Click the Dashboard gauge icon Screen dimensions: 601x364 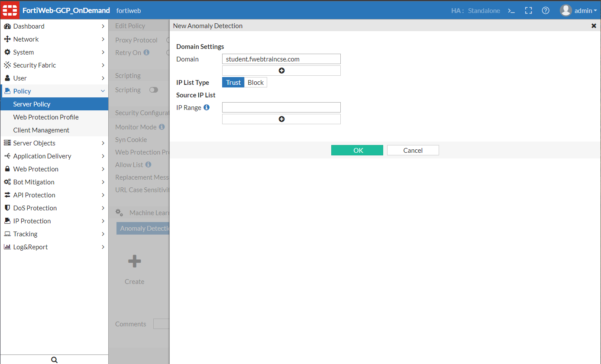tap(7, 26)
